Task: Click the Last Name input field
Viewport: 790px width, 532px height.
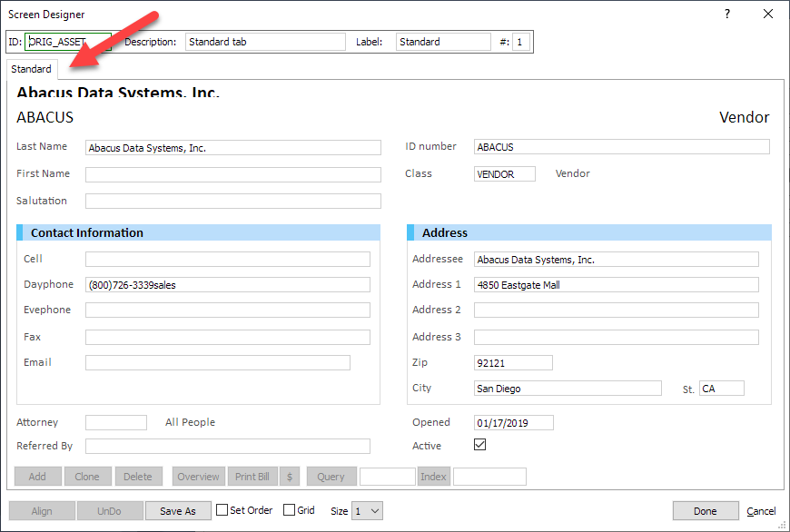Action: point(233,148)
